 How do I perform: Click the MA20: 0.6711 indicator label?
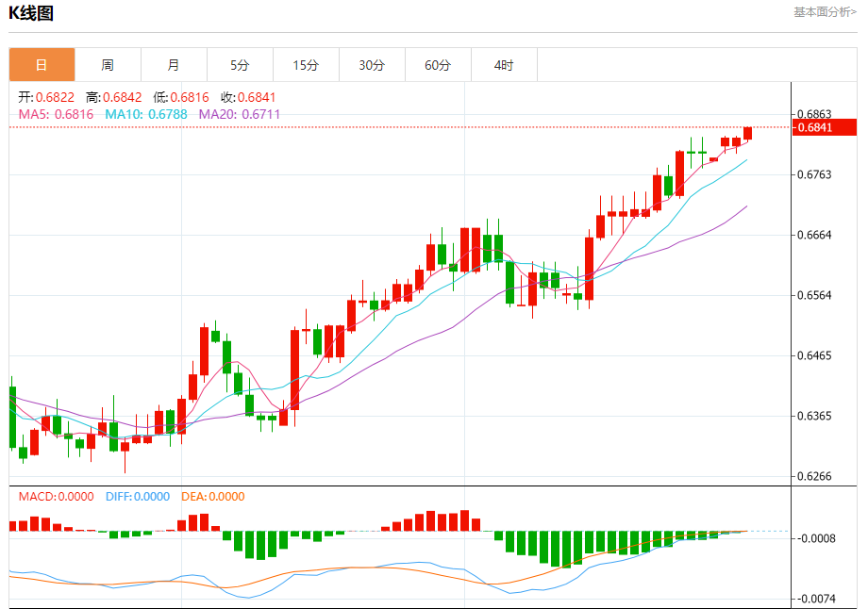tap(240, 114)
